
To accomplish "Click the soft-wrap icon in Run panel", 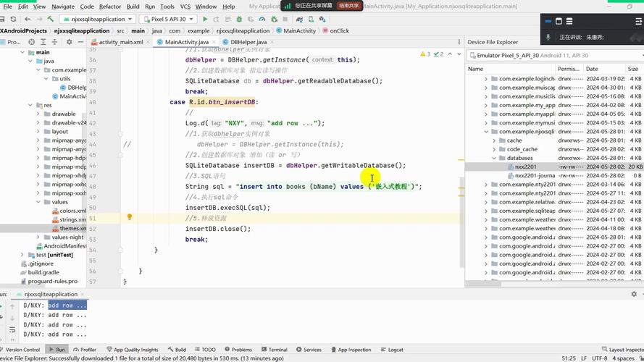I will tap(12, 329).
